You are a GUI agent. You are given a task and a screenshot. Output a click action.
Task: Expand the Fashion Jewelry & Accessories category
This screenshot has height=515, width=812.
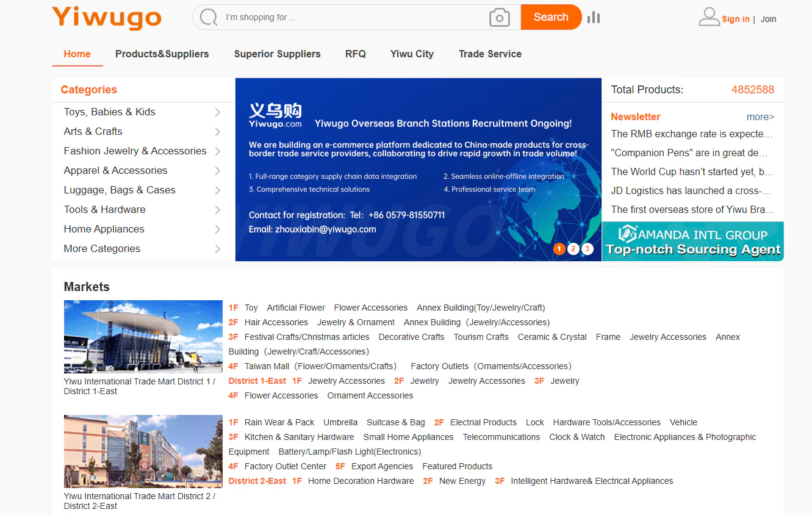coord(217,151)
